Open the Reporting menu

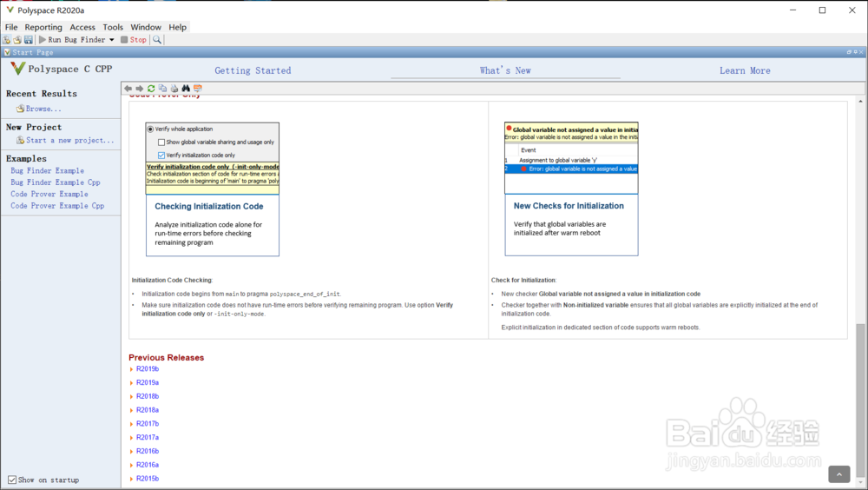(43, 27)
